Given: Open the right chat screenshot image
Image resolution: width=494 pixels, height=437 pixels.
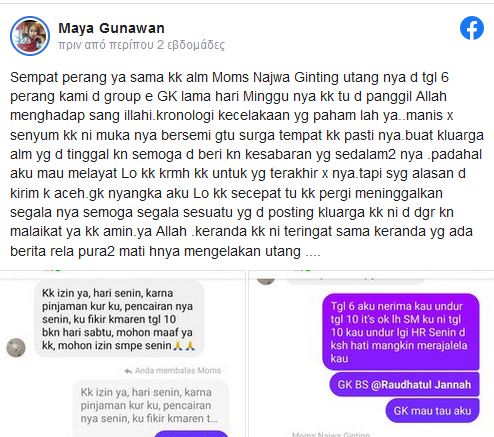Looking at the screenshot, I should click(x=371, y=354).
